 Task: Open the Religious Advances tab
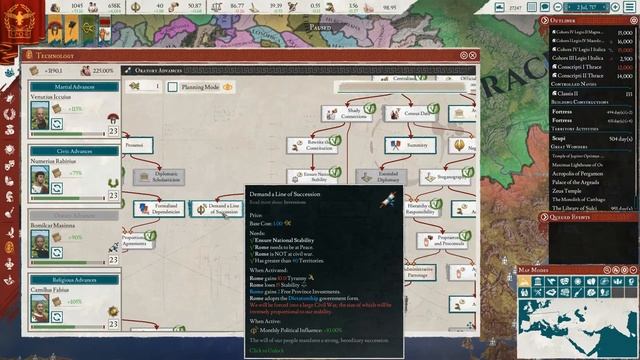74,280
